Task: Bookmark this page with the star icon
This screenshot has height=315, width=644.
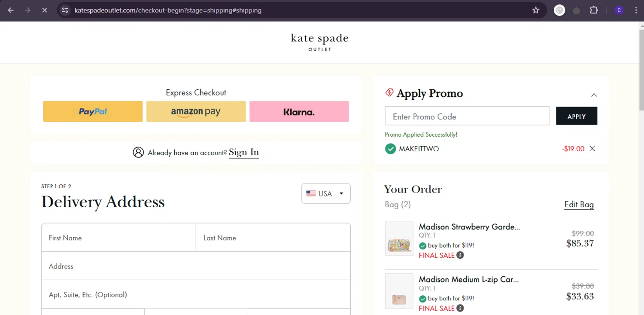Action: (536, 10)
